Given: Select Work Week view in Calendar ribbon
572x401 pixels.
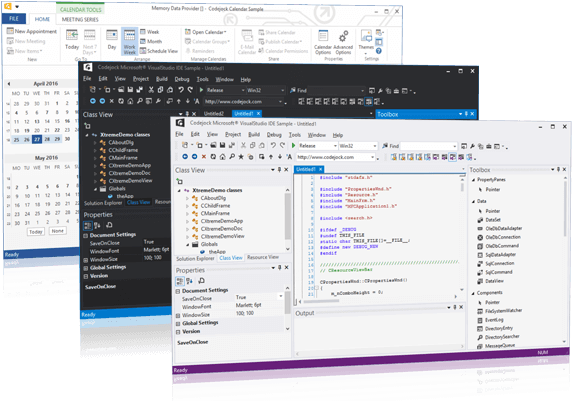Looking at the screenshot, I should point(130,41).
